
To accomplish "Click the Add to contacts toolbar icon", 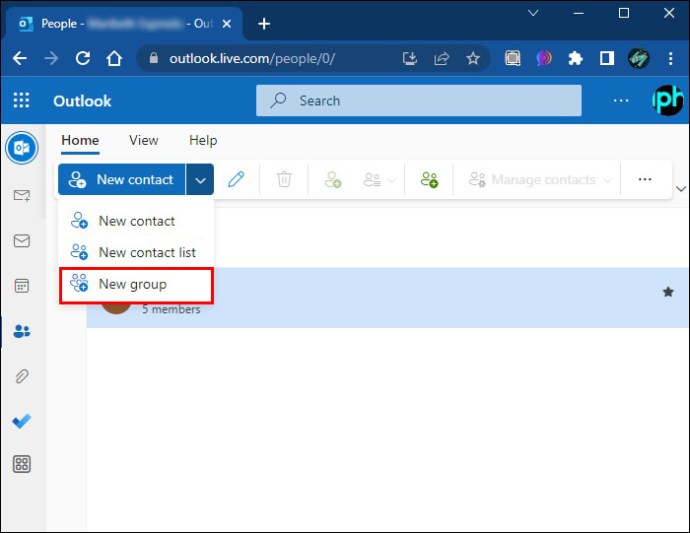I will pos(333,180).
